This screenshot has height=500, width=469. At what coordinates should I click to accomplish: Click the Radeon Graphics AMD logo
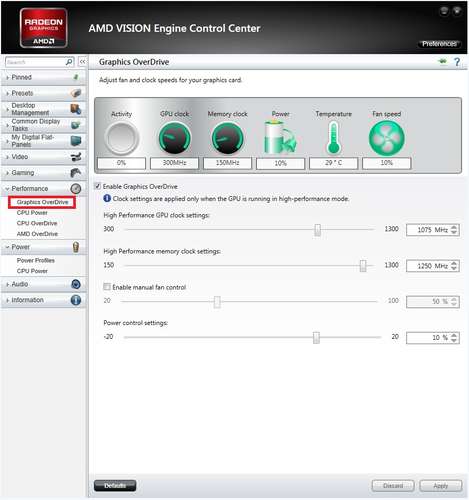click(x=44, y=28)
